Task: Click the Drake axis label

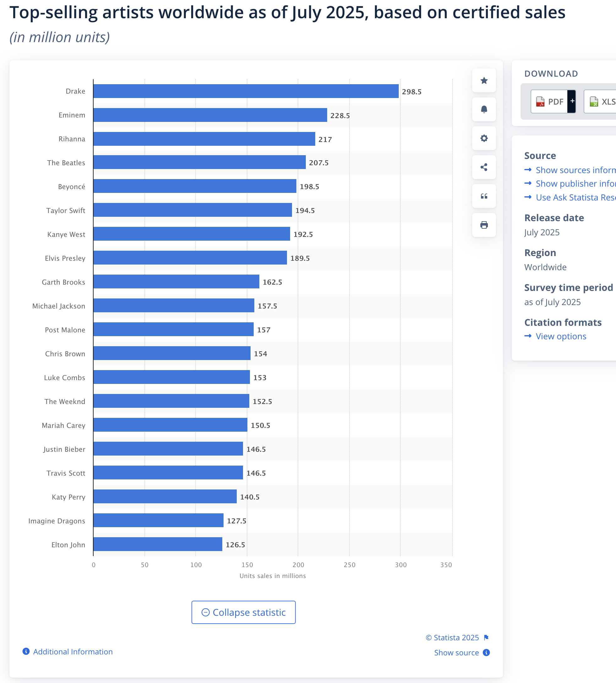Action: click(75, 91)
